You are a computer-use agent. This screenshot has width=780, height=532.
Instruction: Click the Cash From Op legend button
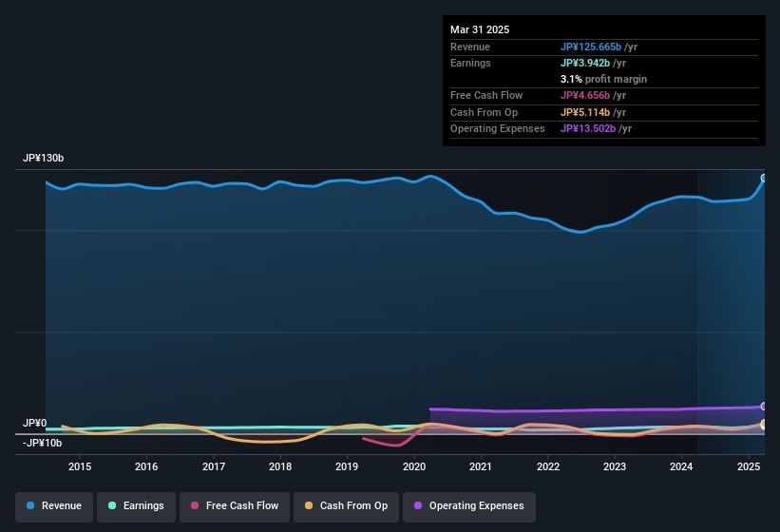click(x=345, y=506)
